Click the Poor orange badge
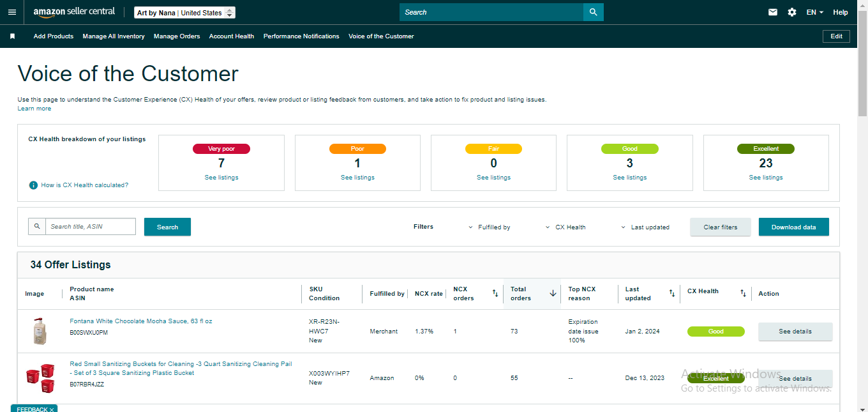Image resolution: width=868 pixels, height=412 pixels. (x=357, y=149)
